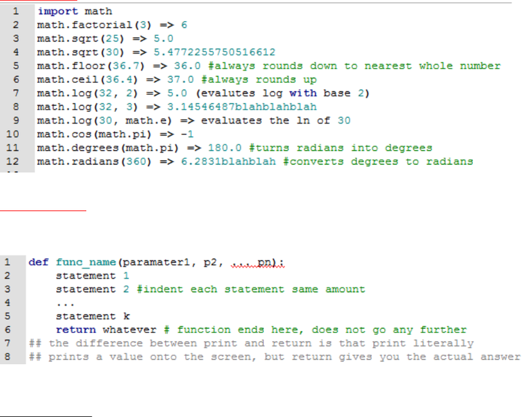Click the 'paramater1' parameter
Viewport: 532px width, 417px height.
click(x=155, y=262)
